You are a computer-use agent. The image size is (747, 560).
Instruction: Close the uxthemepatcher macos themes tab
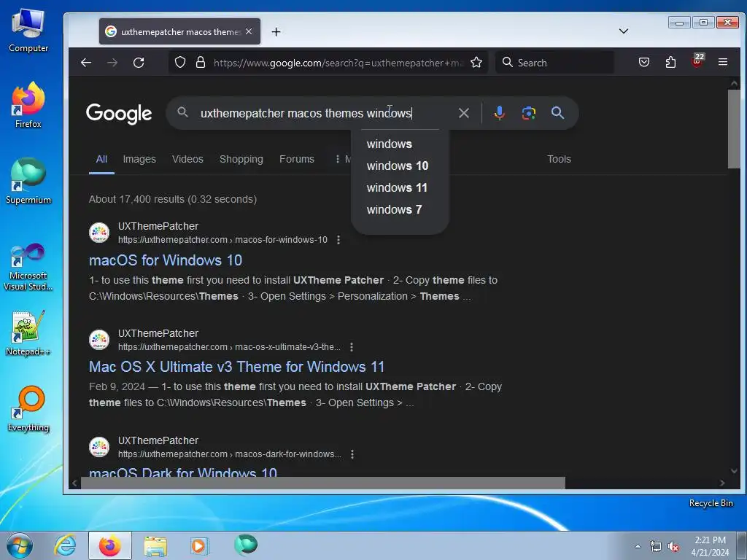(249, 31)
